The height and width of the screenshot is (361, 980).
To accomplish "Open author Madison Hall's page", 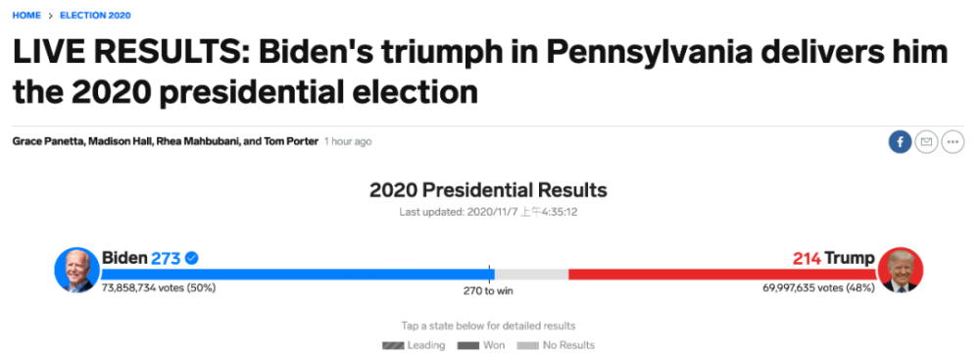I will click(x=118, y=142).
